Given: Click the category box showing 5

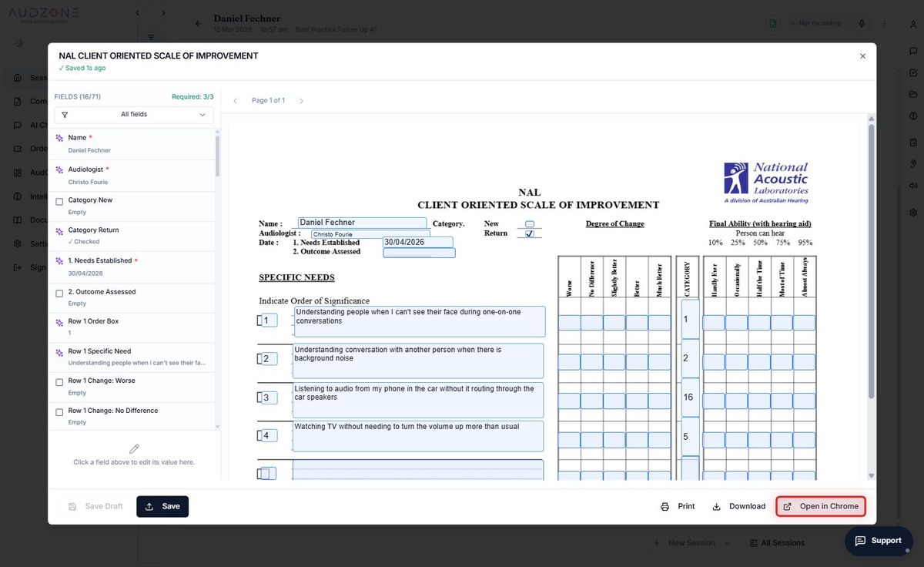Looking at the screenshot, I should [690, 437].
